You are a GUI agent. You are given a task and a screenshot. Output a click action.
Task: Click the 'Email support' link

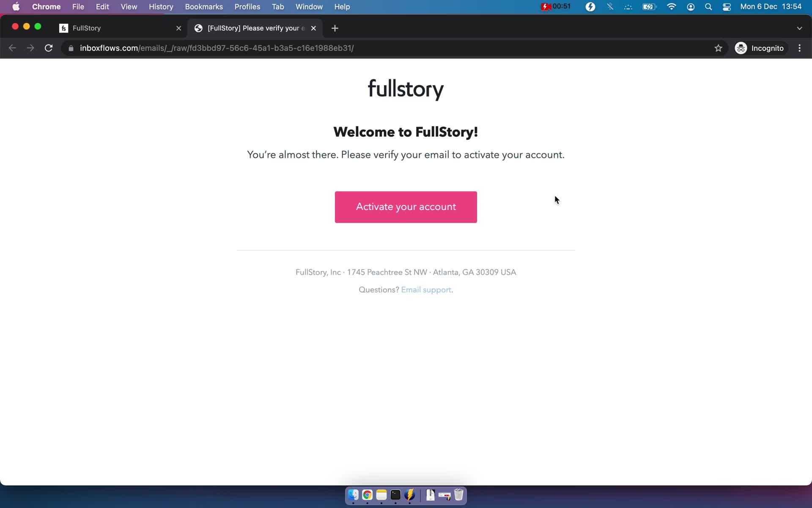coord(426,289)
